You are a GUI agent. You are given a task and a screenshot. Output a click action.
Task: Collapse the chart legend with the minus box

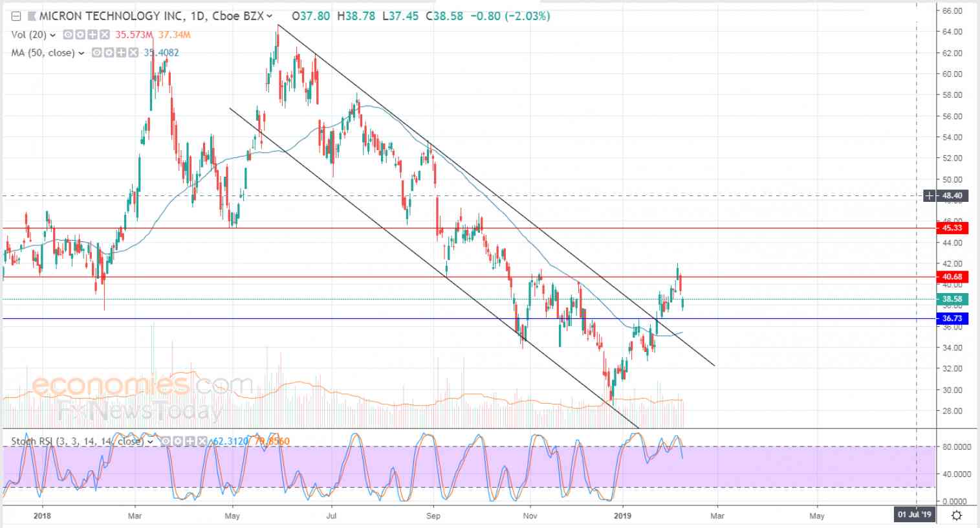click(x=16, y=16)
